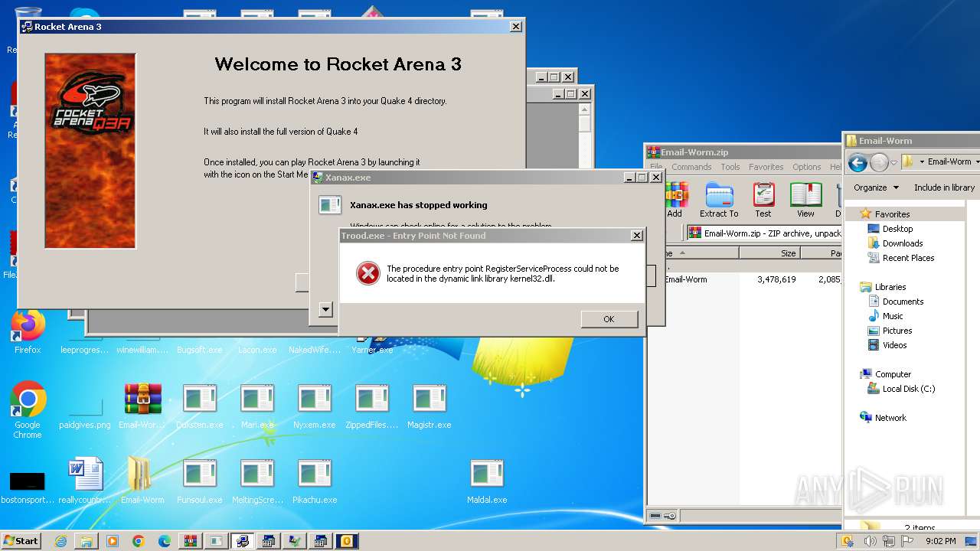This screenshot has height=551, width=980.
Task: Select the Email-Worm folder row in WinRAR
Action: pos(743,279)
